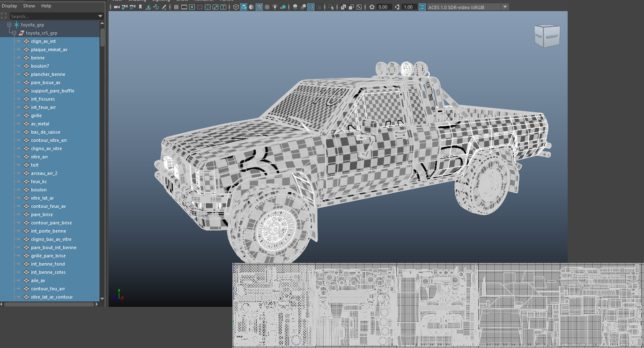The width and height of the screenshot is (644, 348).
Task: Click the Outliner scroll-down arrow
Action: 102,298
